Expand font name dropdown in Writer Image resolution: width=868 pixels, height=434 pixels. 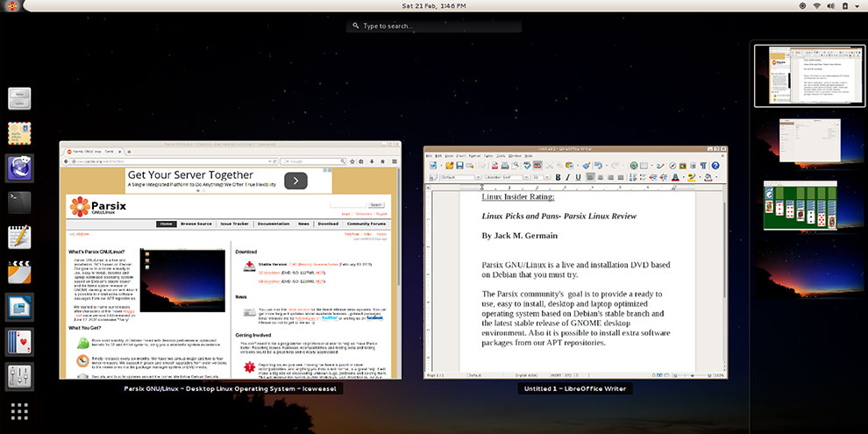[526, 177]
